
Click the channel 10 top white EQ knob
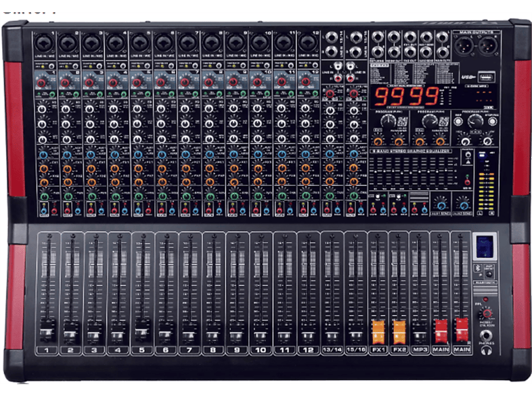tap(257, 109)
